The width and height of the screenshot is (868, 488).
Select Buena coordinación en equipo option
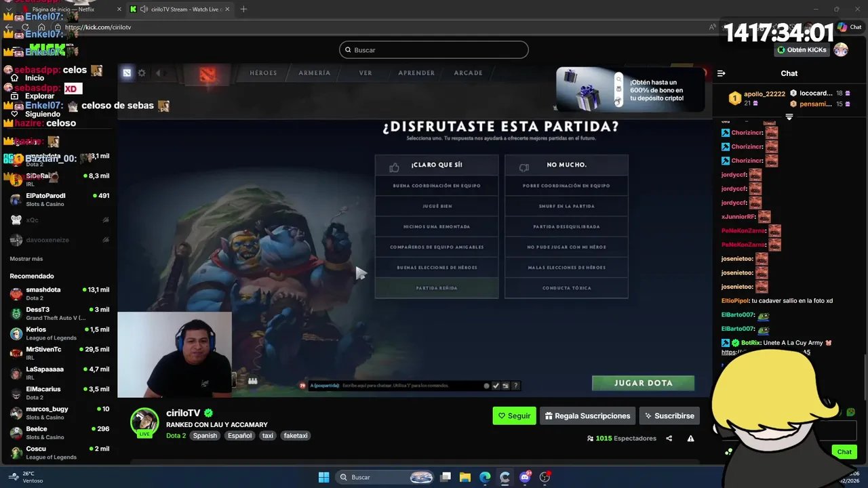tap(437, 186)
